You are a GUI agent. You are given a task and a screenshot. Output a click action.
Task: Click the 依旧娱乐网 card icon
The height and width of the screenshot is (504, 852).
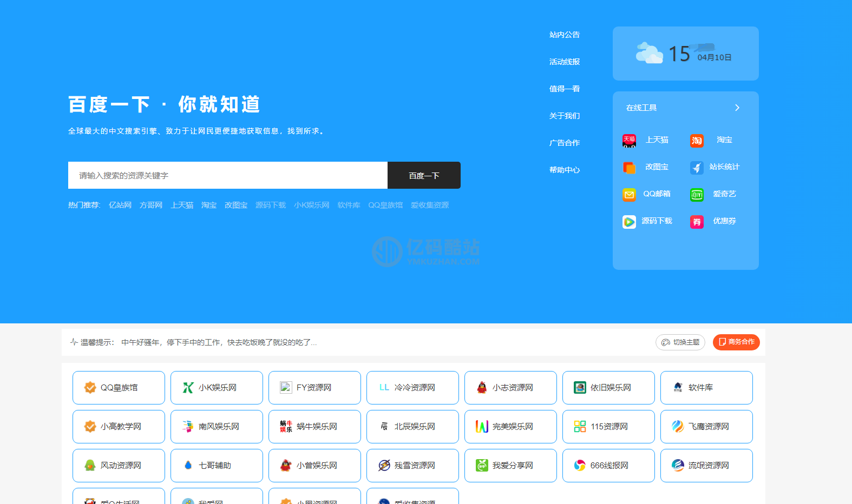click(580, 387)
